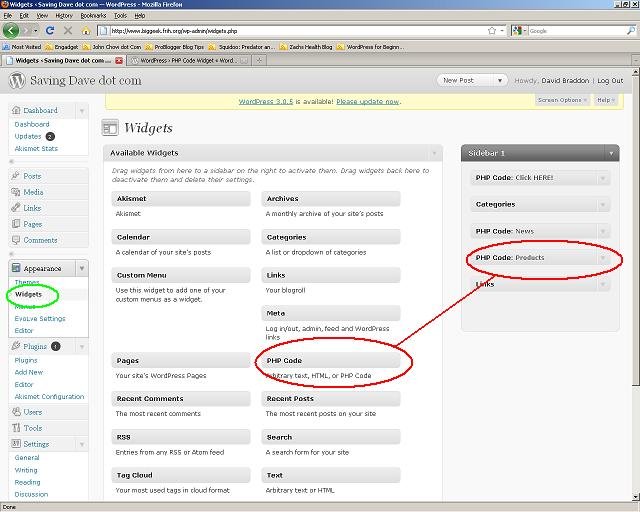Screen dimensions: 640x512
Task: Click the Appearance menu icon
Action: (x=16, y=268)
